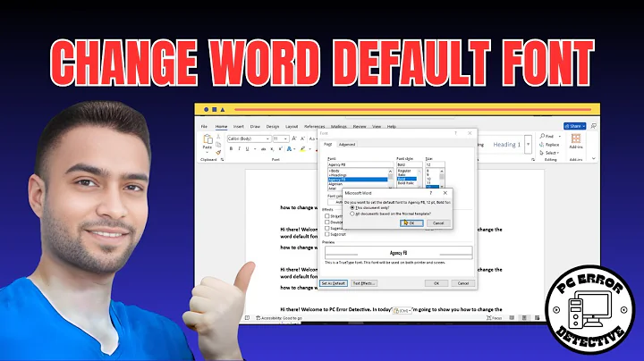The image size is (644, 361).
Task: Check the Double strikethrough checkbox
Action: (327, 222)
